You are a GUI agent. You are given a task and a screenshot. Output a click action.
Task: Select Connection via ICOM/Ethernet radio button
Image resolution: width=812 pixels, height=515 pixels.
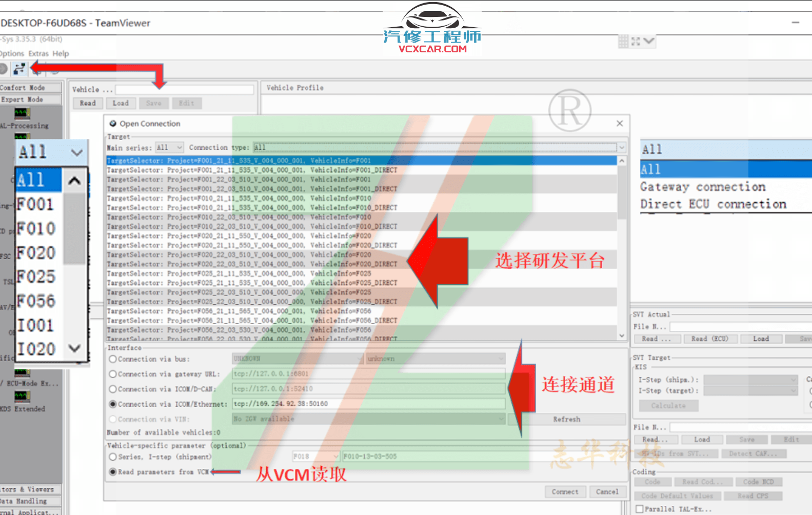pyautogui.click(x=113, y=404)
